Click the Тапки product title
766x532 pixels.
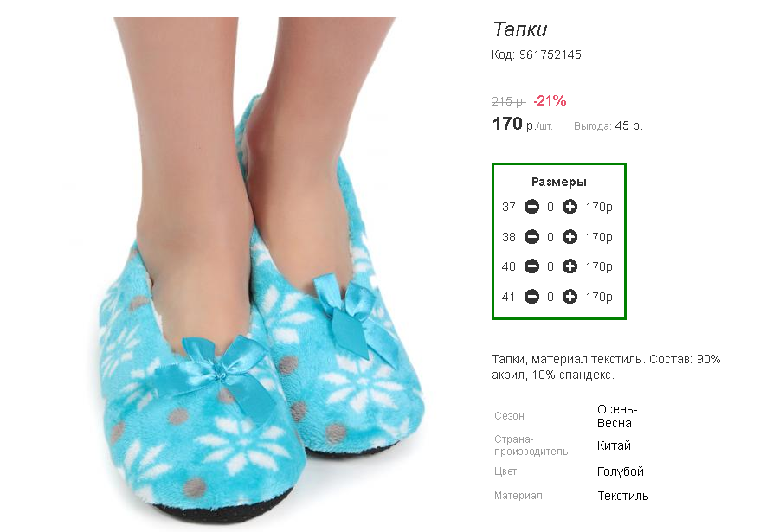tap(520, 29)
